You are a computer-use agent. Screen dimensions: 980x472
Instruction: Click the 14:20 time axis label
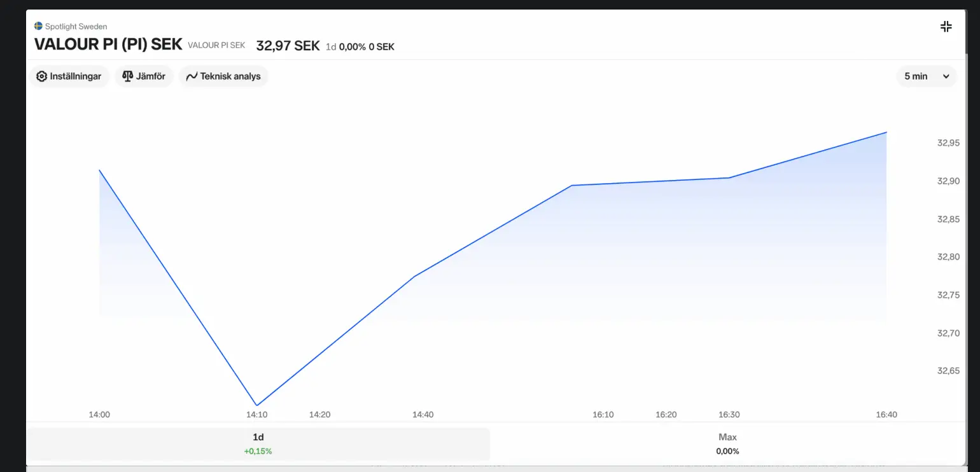[x=320, y=415]
